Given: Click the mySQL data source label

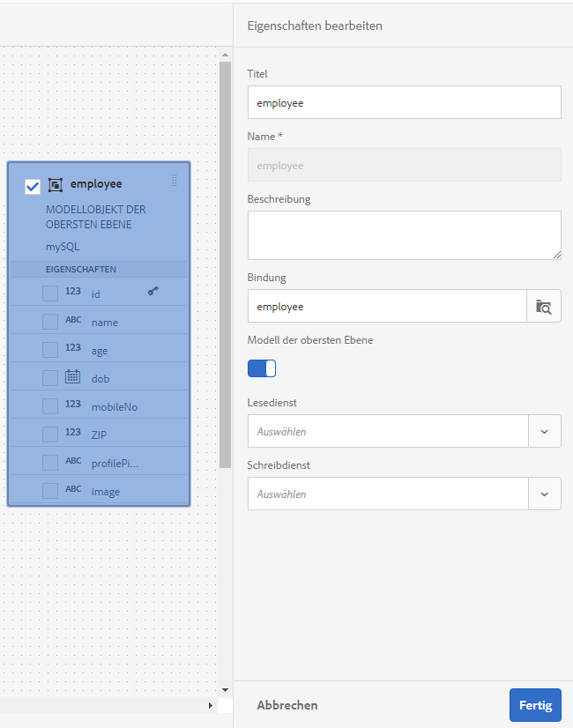Looking at the screenshot, I should pos(63,247).
